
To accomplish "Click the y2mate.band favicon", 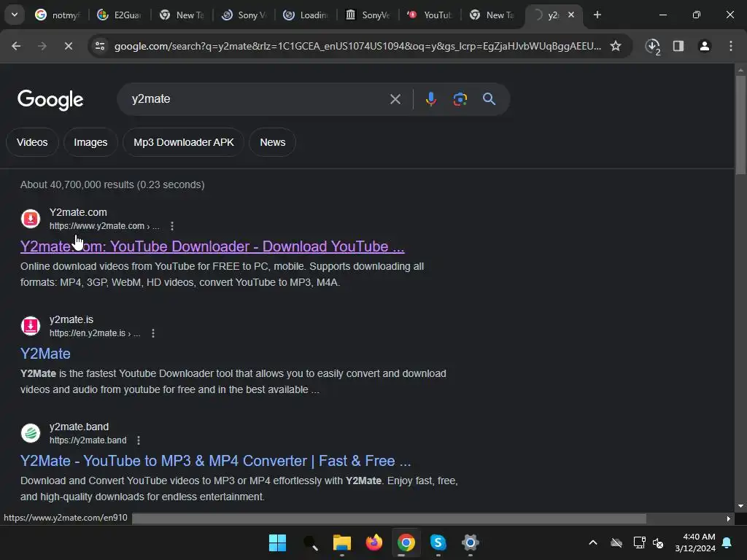I will [31, 433].
